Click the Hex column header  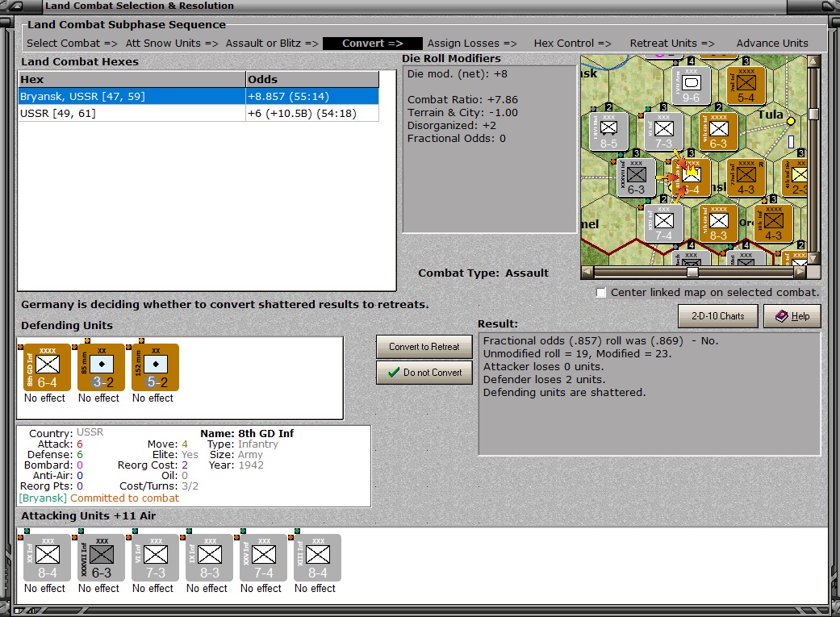(x=132, y=79)
